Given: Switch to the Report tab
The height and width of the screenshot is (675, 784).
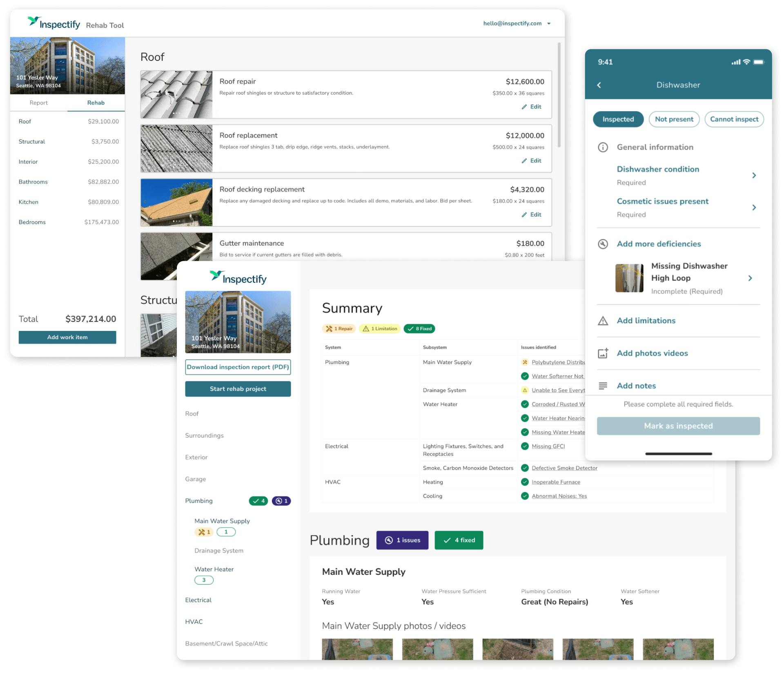Looking at the screenshot, I should pos(39,103).
